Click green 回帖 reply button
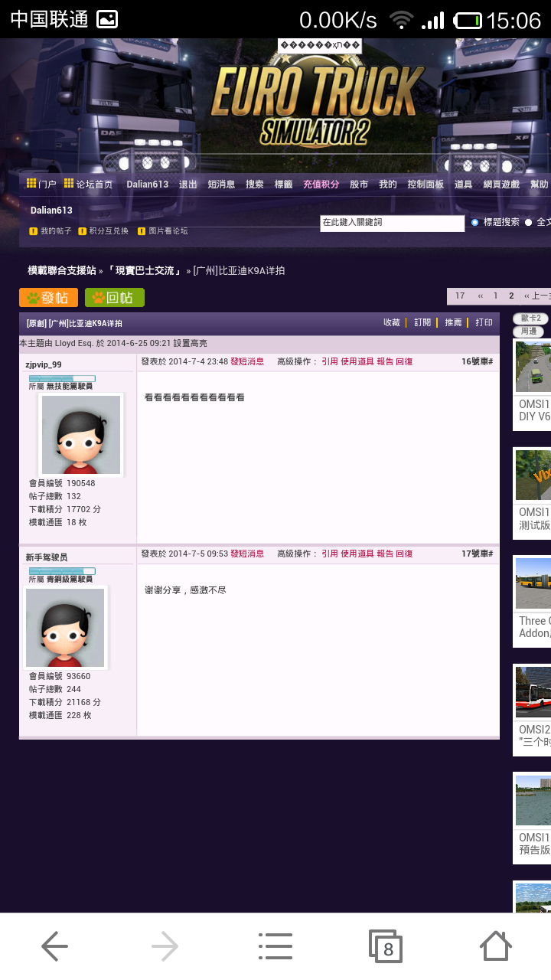Screen dimensions: 551x980 click(x=114, y=298)
